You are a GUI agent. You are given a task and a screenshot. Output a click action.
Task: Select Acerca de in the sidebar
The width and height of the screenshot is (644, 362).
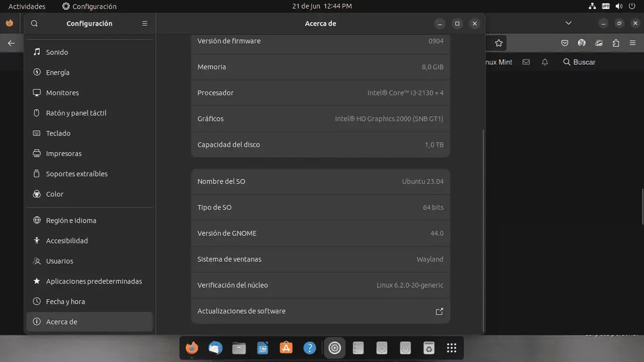coord(89,322)
